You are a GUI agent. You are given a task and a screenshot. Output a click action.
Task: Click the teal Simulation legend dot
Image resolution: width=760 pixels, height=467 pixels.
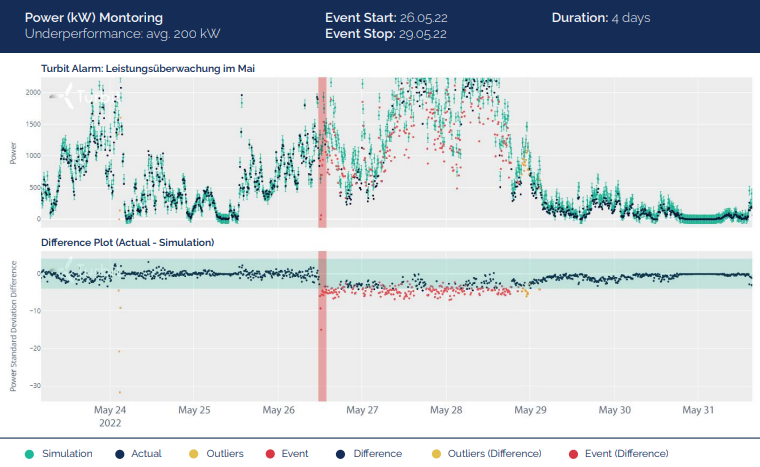click(28, 453)
